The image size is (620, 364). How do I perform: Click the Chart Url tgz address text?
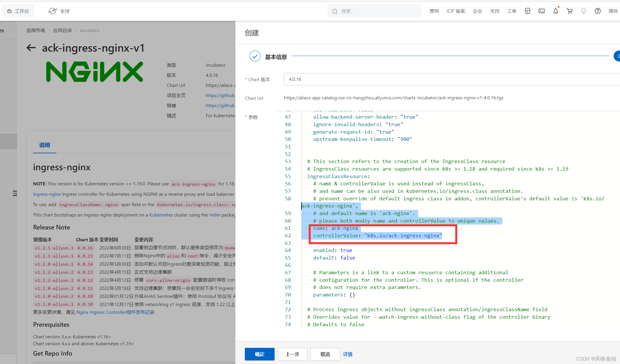pyautogui.click(x=393, y=98)
